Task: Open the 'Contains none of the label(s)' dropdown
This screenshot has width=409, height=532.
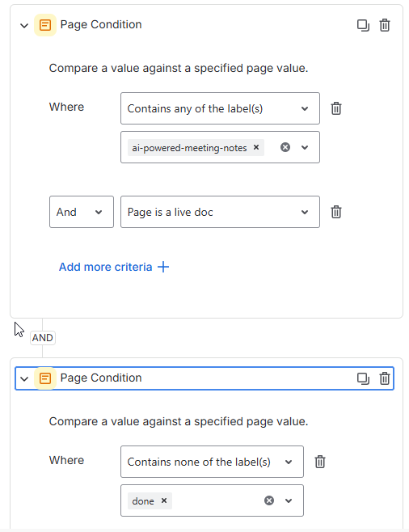Action: click(x=212, y=462)
